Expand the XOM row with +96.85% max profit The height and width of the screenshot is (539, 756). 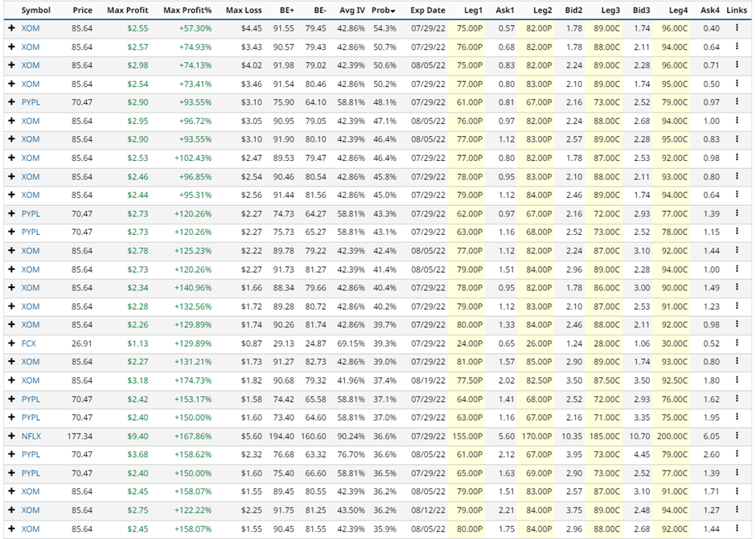11,176
